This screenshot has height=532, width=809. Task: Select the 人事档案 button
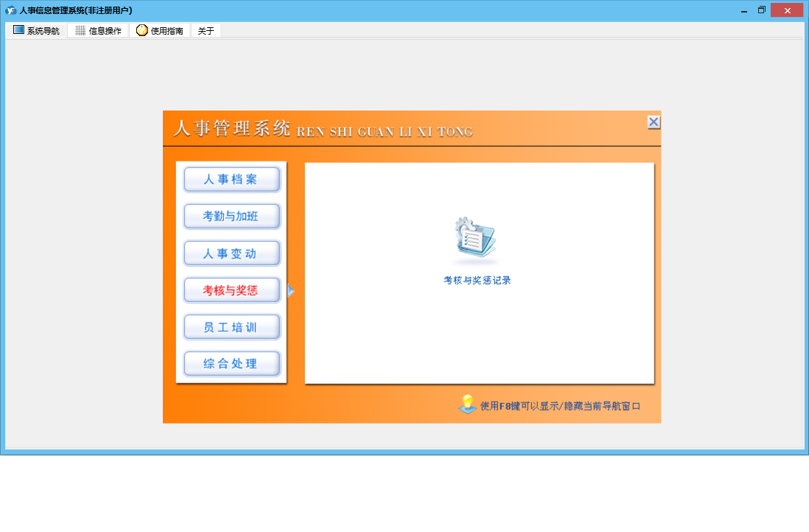point(232,179)
